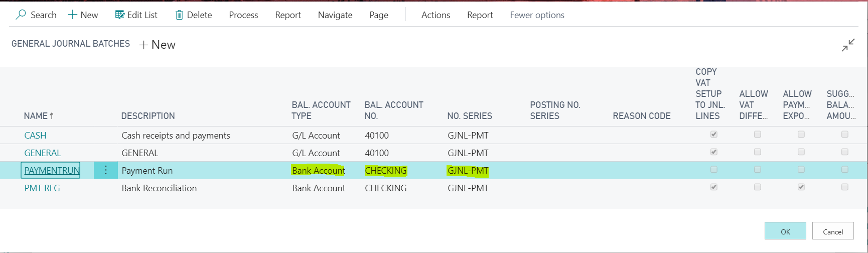Select the CHECKING Bal. Account No. cell in PAYMENTRUN row
868x253 pixels.
tap(386, 171)
